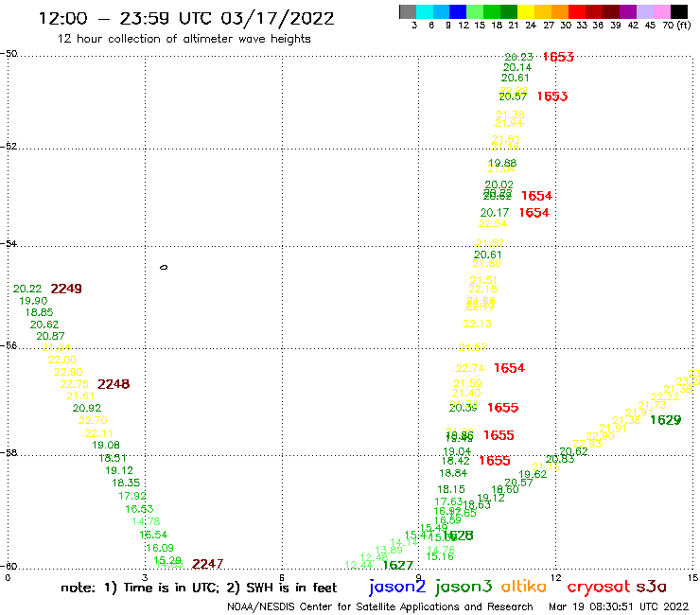The height and width of the screenshot is (615, 700).
Task: Click the yellow value "22.75"
Action: click(75, 384)
